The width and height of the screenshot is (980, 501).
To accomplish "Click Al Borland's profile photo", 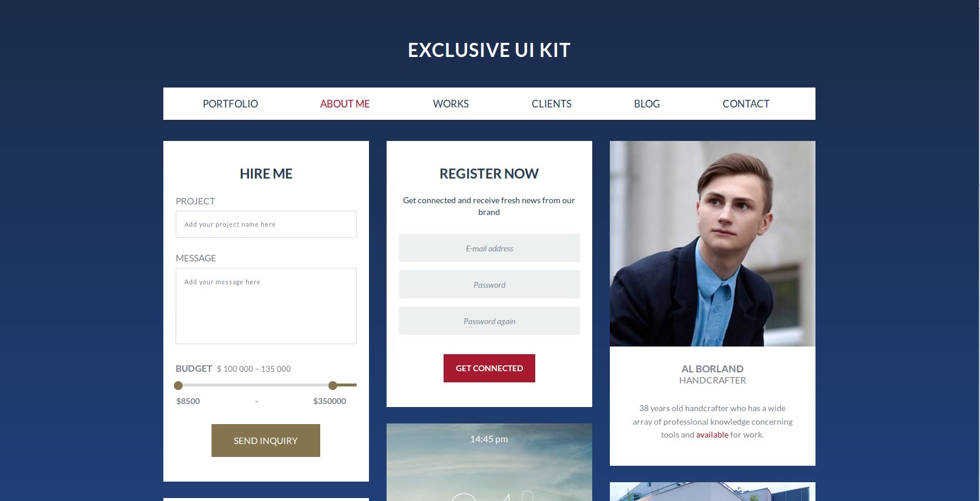I will (713, 244).
